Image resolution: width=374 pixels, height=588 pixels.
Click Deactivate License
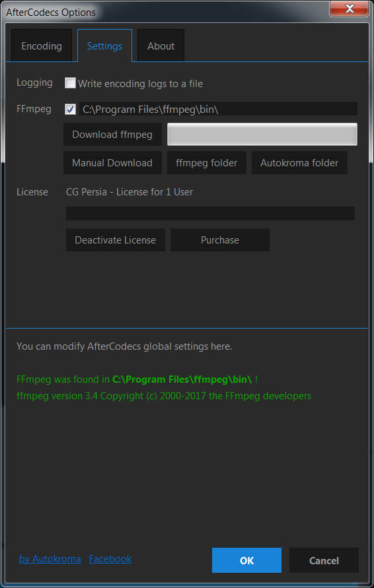point(115,240)
